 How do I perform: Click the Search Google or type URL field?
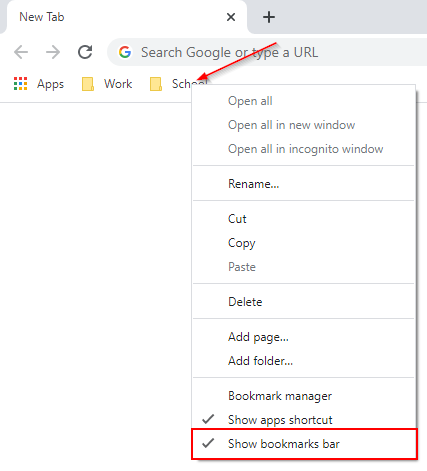coord(267,52)
